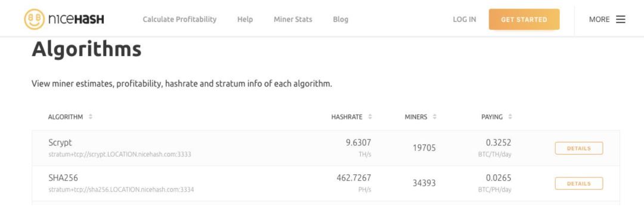This screenshot has width=644, height=216.
Task: Click LOG IN link
Action: tap(465, 19)
